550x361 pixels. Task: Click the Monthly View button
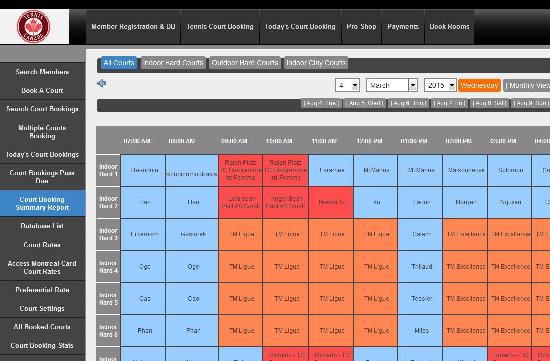click(526, 85)
